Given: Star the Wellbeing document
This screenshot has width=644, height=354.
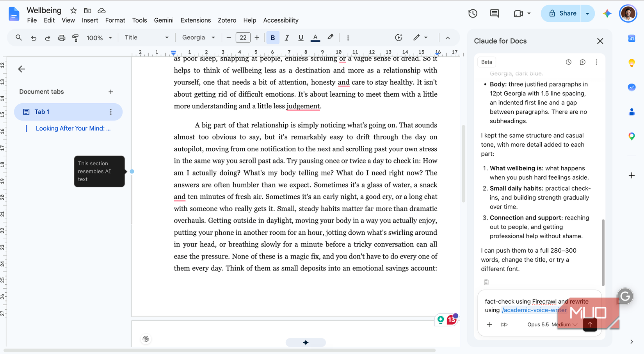Looking at the screenshot, I should pyautogui.click(x=73, y=11).
